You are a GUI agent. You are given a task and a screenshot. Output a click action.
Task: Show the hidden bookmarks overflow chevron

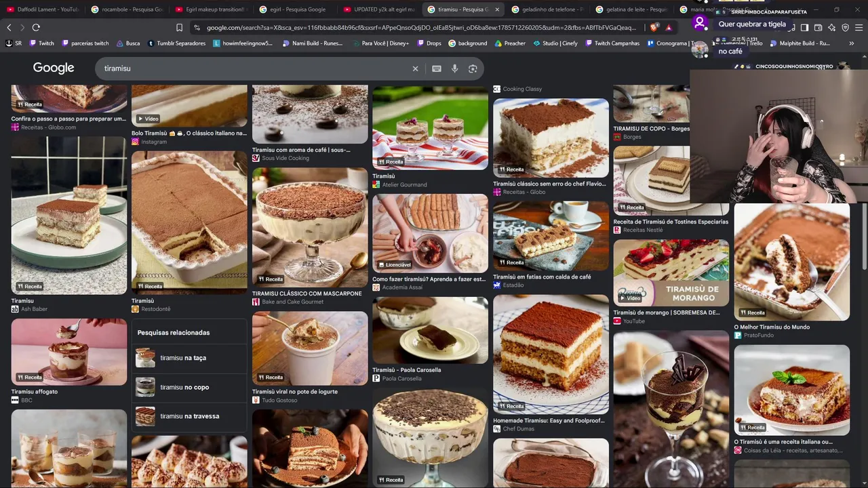tap(852, 43)
